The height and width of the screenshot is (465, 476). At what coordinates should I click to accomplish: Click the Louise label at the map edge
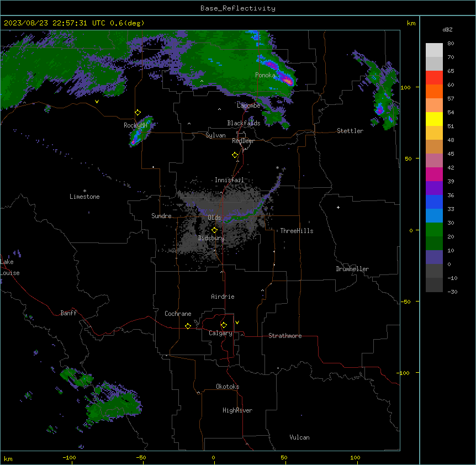pos(10,273)
